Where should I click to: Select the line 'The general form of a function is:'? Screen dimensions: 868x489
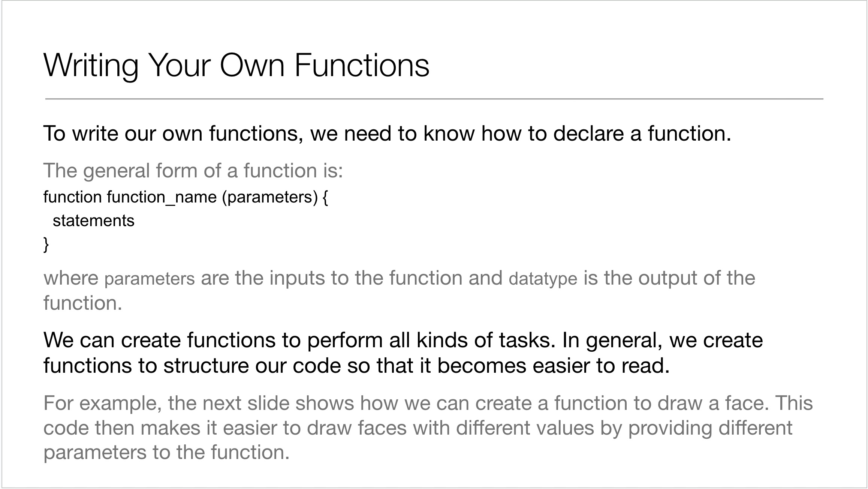[193, 171]
